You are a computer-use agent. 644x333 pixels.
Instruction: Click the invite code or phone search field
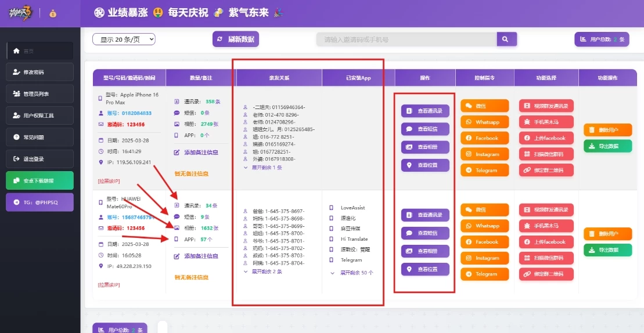tap(406, 39)
